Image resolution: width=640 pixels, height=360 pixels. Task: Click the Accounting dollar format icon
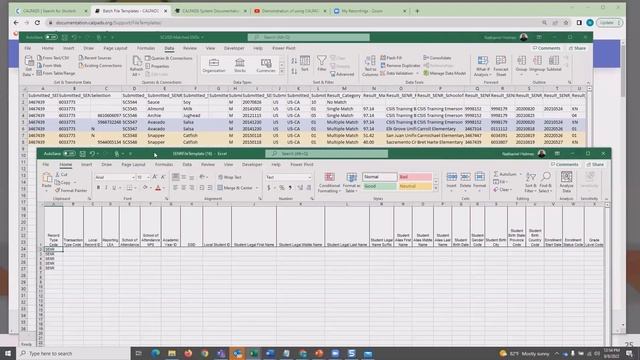[269, 188]
